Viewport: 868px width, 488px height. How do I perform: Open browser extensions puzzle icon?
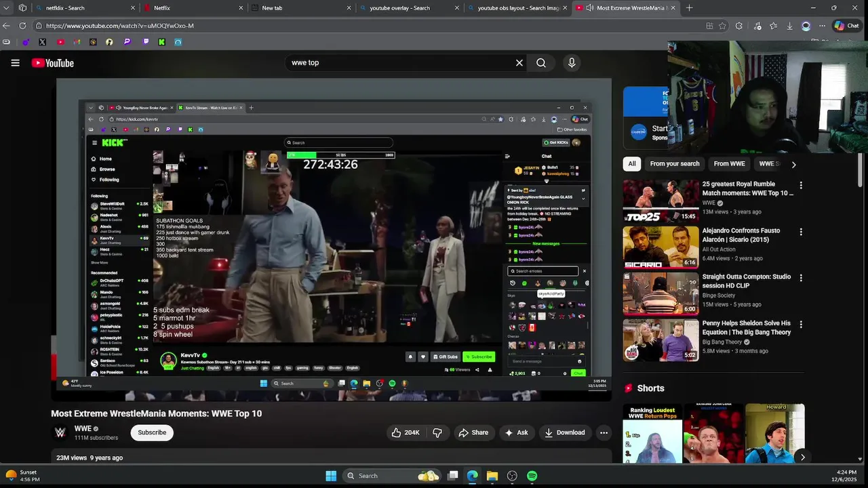(739, 26)
